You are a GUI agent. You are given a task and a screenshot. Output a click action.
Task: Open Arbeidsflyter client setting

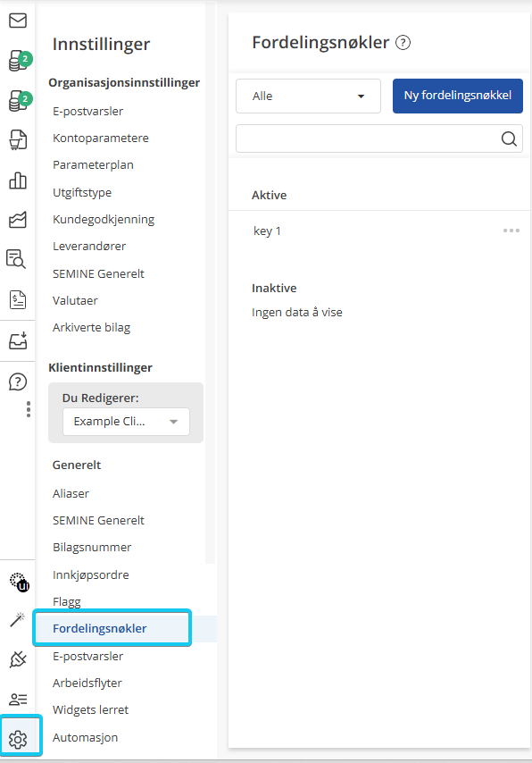(x=87, y=683)
